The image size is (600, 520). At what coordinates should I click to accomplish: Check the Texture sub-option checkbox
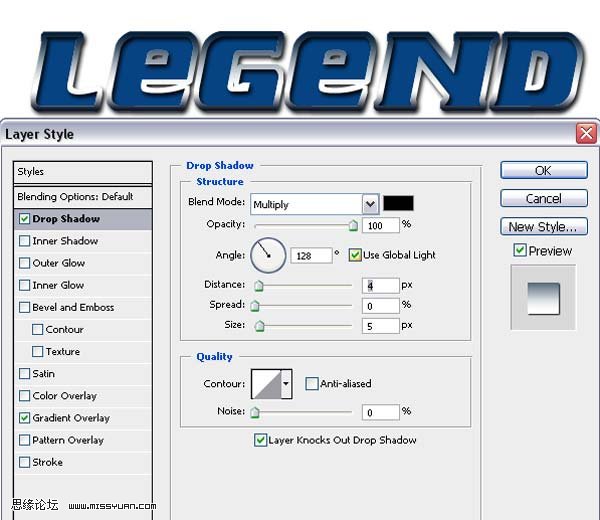pos(38,352)
